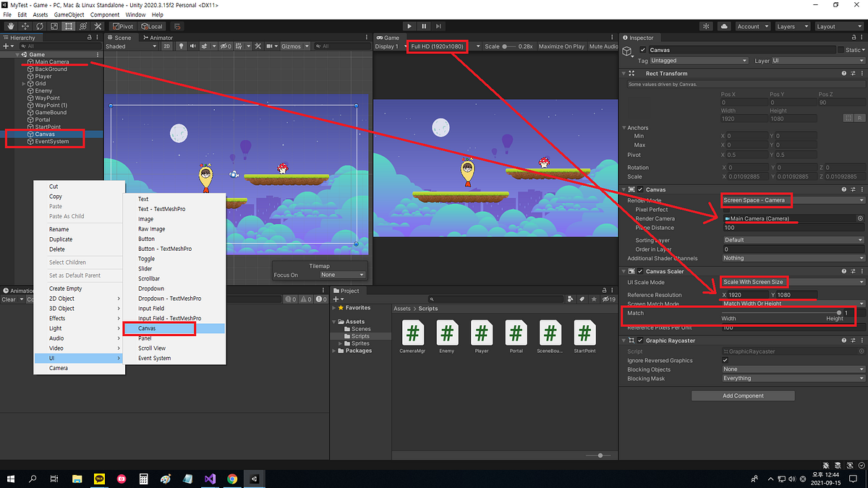Screen dimensions: 868x488
Task: Activate the Rect transform tool
Action: (x=69, y=26)
